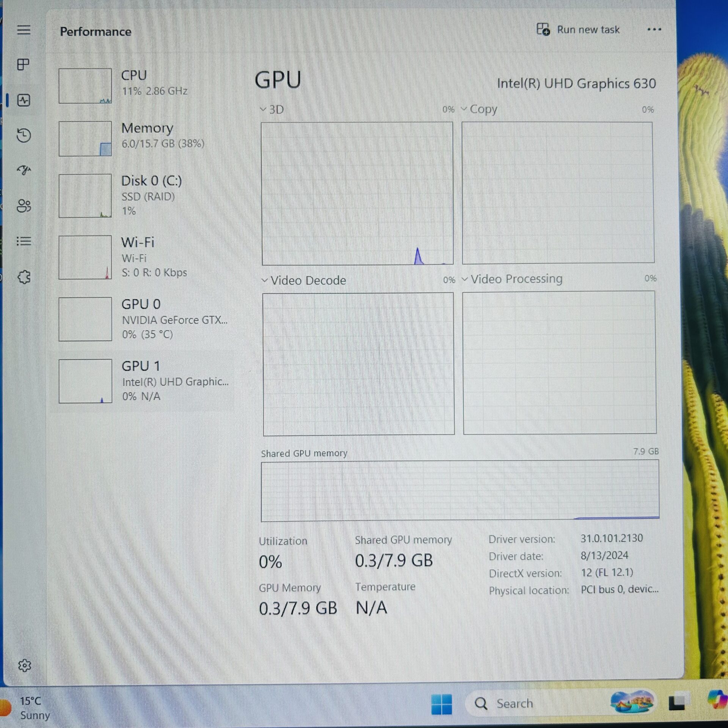Click the GPU 1 mini graph thumbnail
Viewport: 728px width, 728px height.
click(85, 381)
